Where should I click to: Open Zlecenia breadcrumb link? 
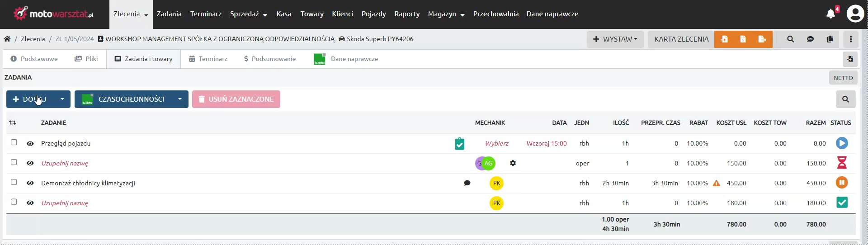coord(33,39)
